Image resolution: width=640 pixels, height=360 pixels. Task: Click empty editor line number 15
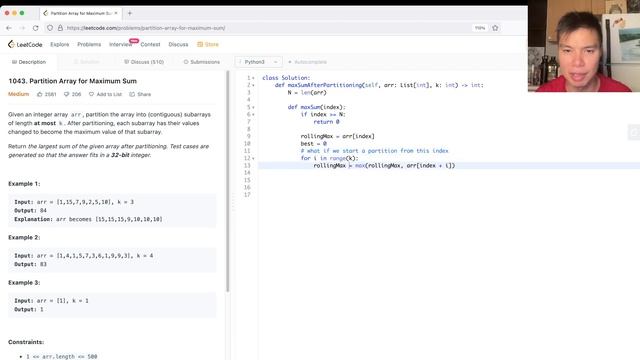coord(247,180)
